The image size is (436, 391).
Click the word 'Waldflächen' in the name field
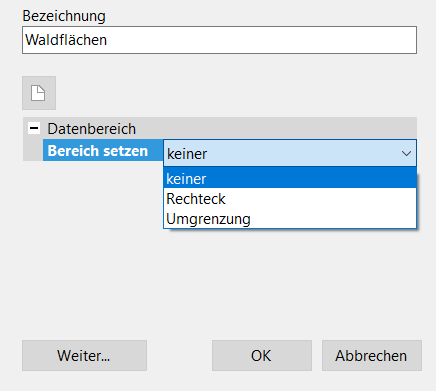coord(66,40)
